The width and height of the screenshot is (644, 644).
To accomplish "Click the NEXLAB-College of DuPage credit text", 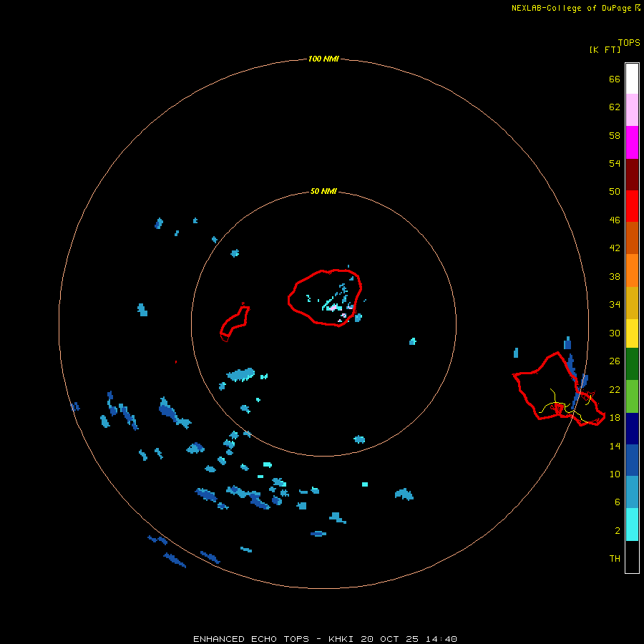I will [x=571, y=8].
